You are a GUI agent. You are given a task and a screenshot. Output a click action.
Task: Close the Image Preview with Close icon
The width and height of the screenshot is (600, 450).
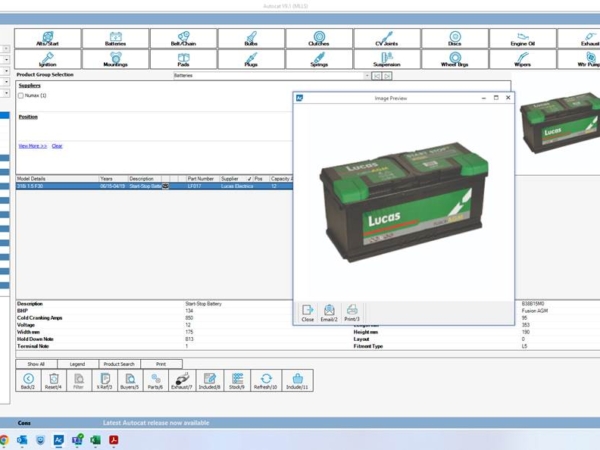point(308,313)
